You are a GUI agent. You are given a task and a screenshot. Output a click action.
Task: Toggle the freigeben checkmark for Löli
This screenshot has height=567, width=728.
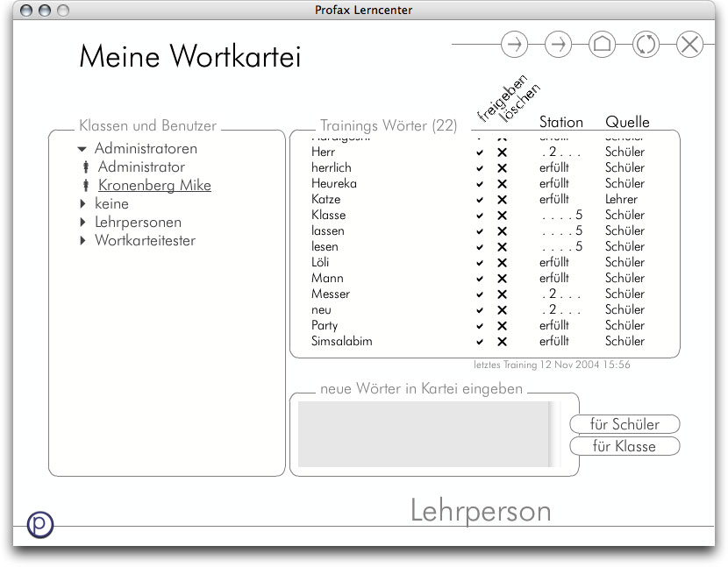(x=480, y=263)
